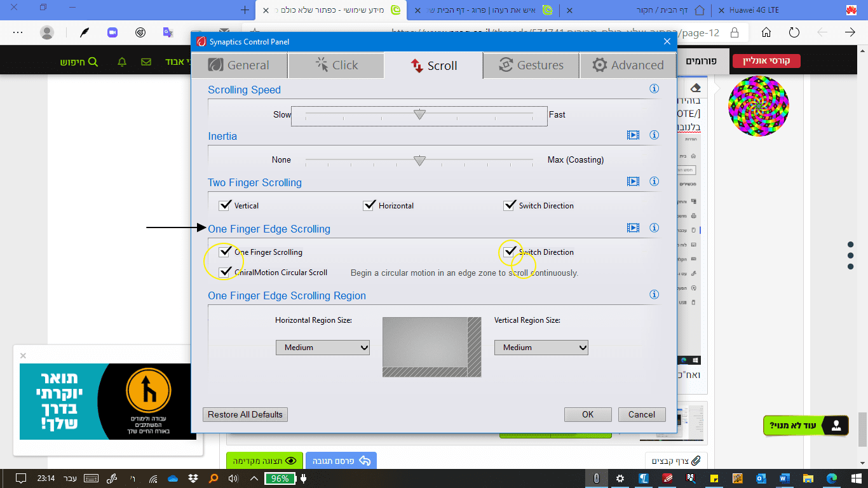View info for Edge Scrolling Region
The height and width of the screenshot is (488, 868).
[654, 295]
